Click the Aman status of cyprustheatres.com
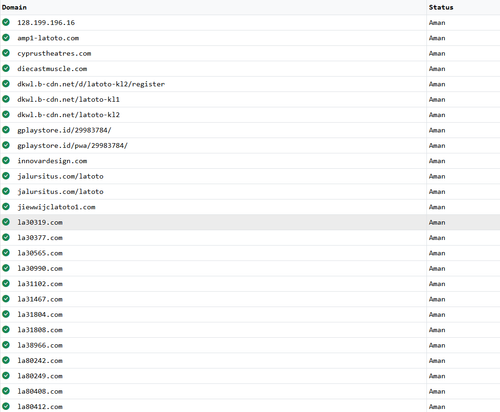This screenshot has height=412, width=500. [437, 53]
